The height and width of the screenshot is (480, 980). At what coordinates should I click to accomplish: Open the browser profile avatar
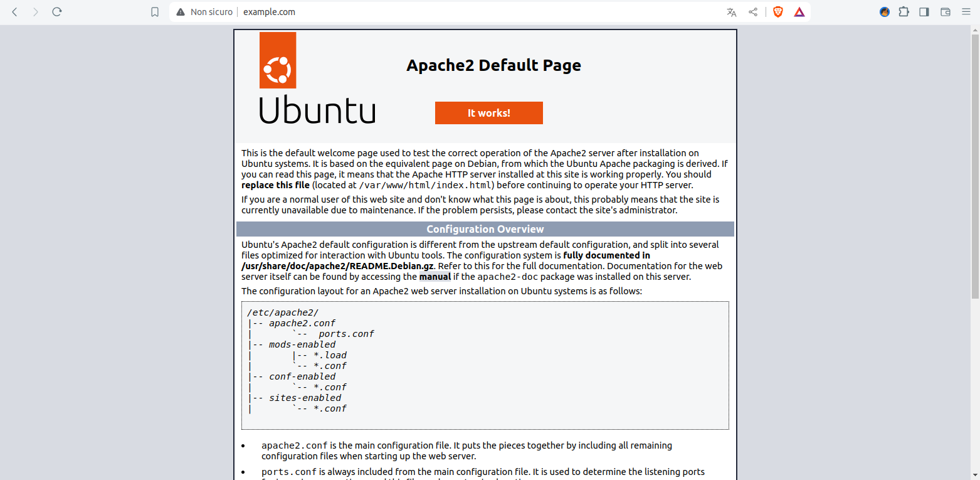885,12
